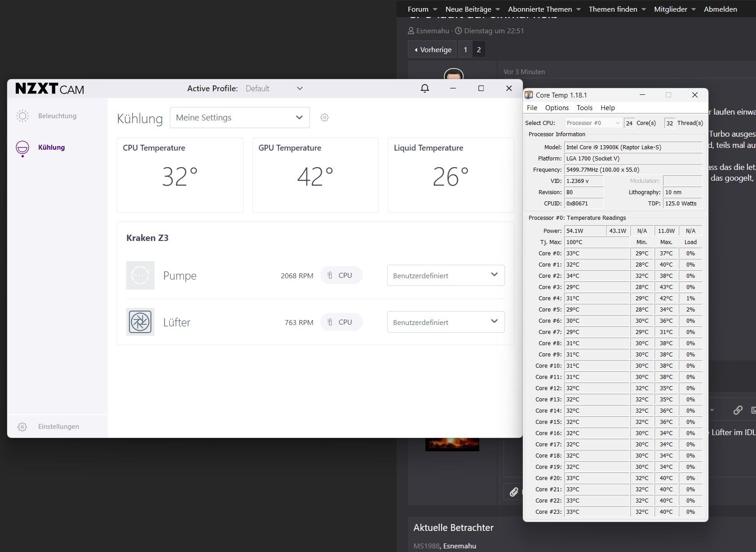The height and width of the screenshot is (552, 756).
Task: Click the Core Temp title bar icon
Action: pyautogui.click(x=529, y=95)
